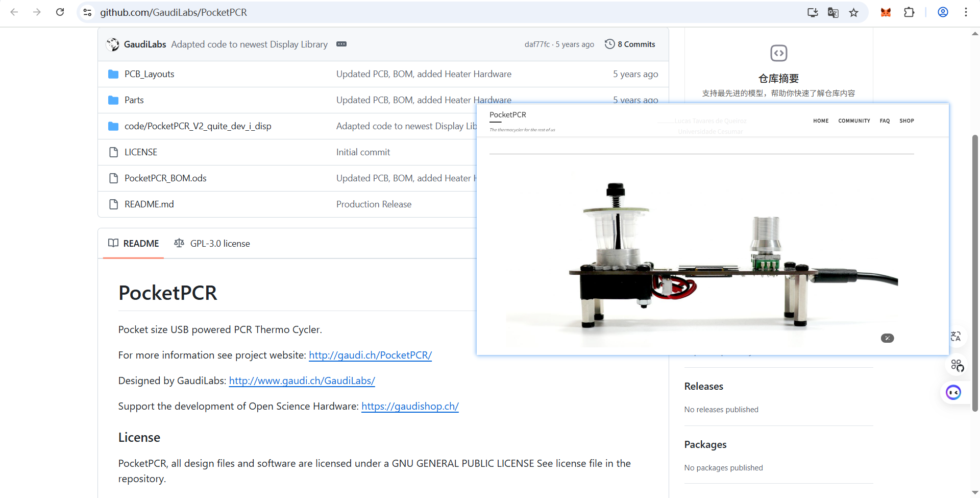Open http://www.gaudi.ch/GaudiLabs/ link
980x498 pixels.
coord(302,381)
